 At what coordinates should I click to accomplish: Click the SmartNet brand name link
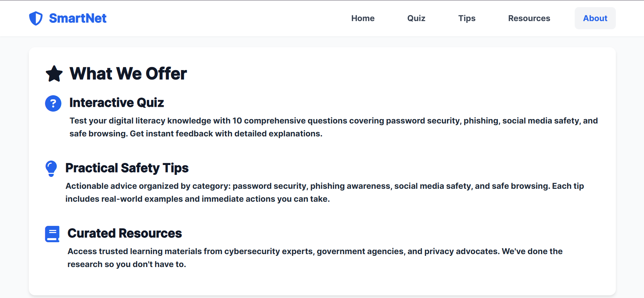tap(78, 18)
